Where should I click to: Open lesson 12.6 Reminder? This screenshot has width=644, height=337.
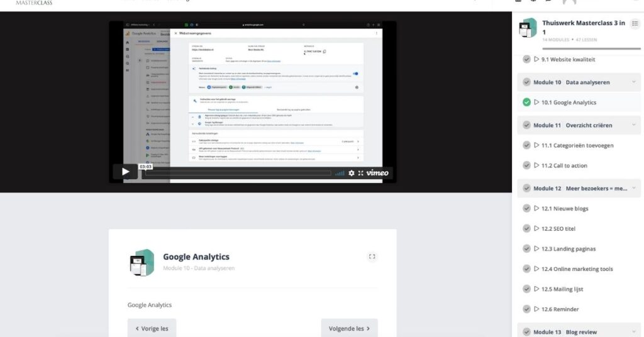[x=560, y=309]
